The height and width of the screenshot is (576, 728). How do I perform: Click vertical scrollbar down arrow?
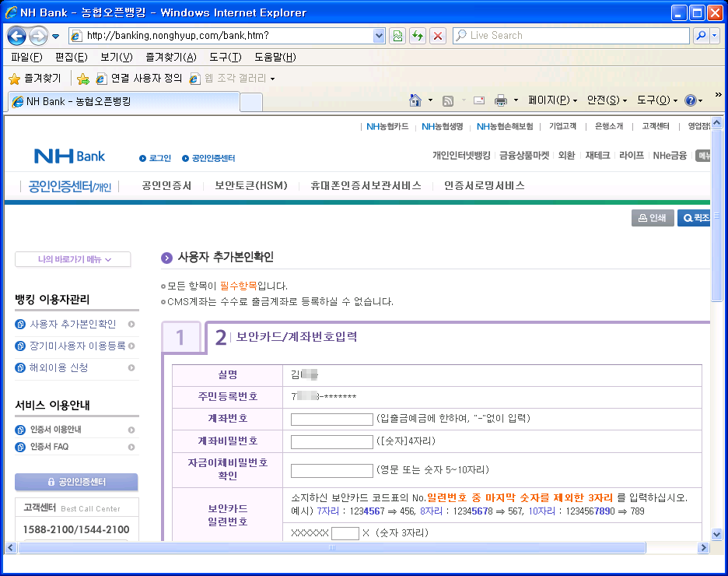coord(717,534)
